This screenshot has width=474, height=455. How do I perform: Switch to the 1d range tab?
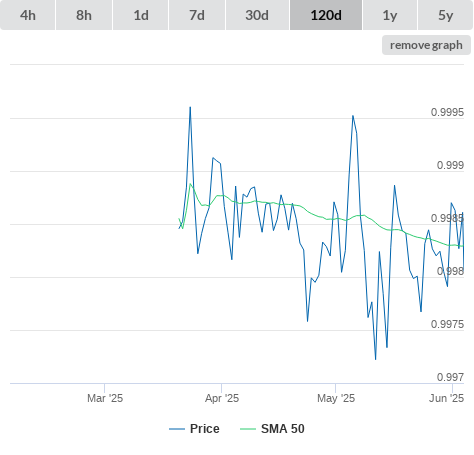click(x=141, y=15)
